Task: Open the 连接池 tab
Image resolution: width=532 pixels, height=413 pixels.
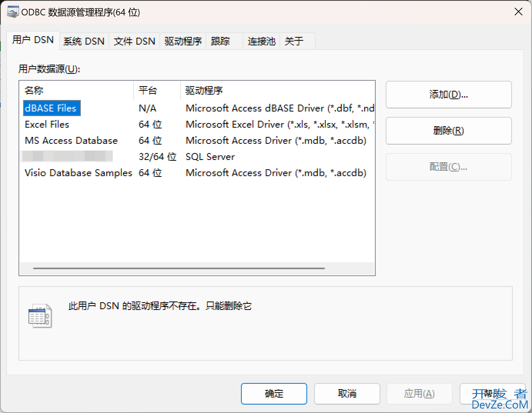Action: click(x=261, y=41)
